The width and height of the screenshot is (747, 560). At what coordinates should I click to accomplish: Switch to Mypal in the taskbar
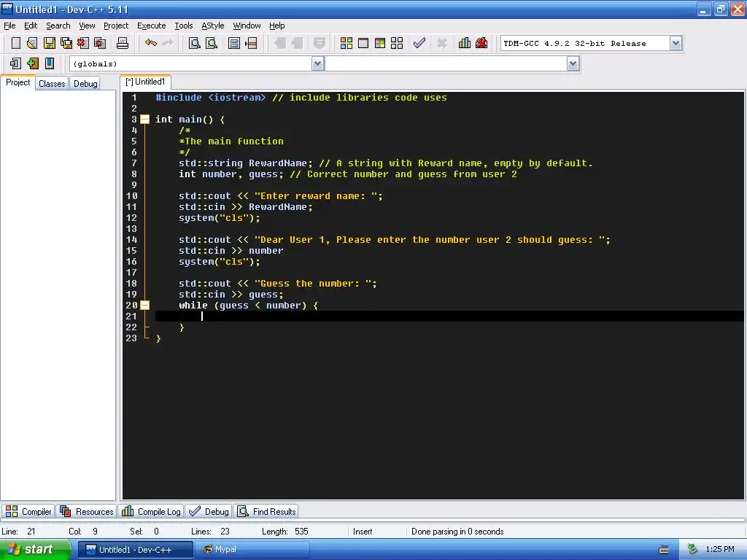252,550
